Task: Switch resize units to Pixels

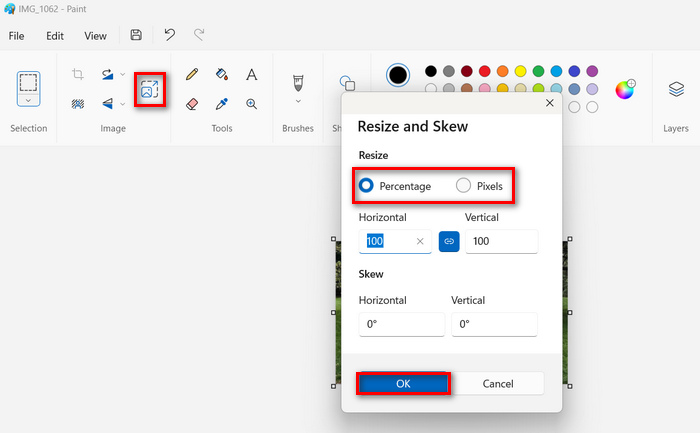Action: (463, 185)
